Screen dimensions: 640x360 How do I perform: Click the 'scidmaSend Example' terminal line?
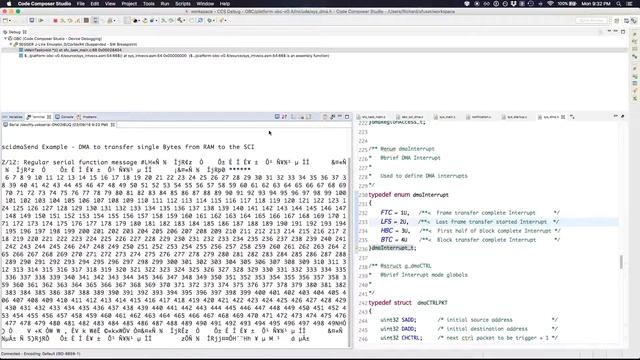click(128, 147)
